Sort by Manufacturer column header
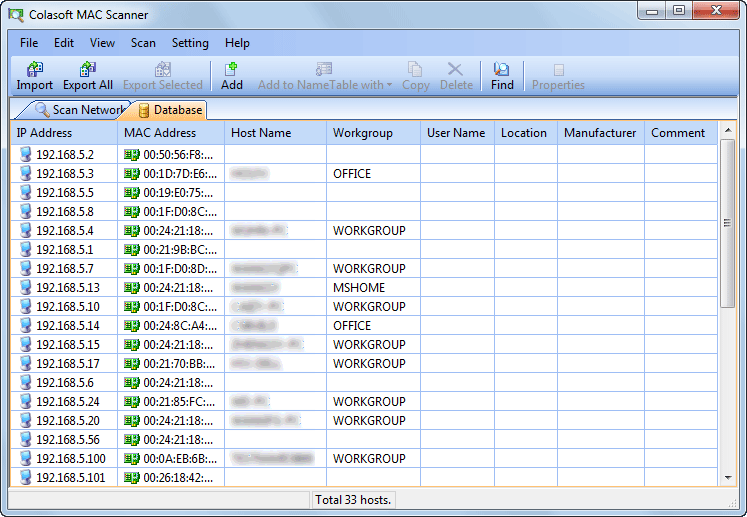747x517 pixels. click(x=601, y=133)
